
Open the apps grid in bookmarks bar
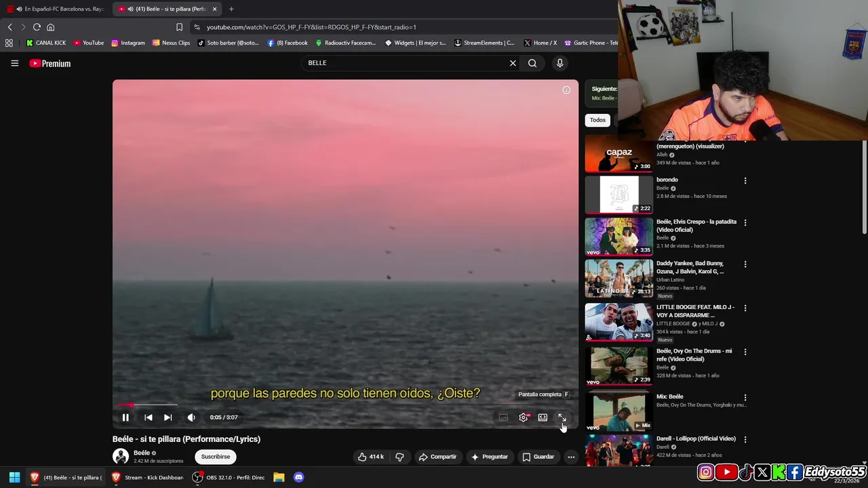9,43
